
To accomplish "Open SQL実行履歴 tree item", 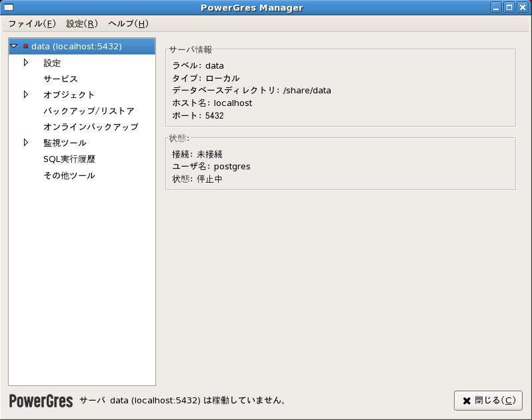I will coord(69,159).
